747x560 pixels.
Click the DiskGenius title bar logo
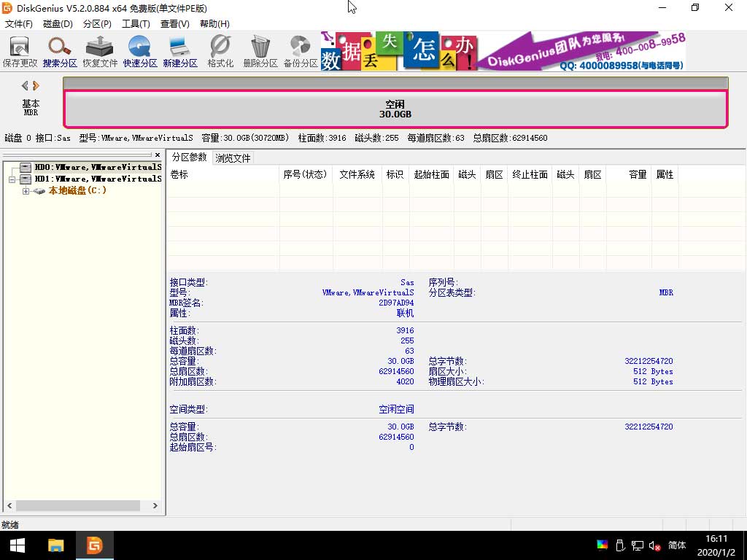(7, 8)
